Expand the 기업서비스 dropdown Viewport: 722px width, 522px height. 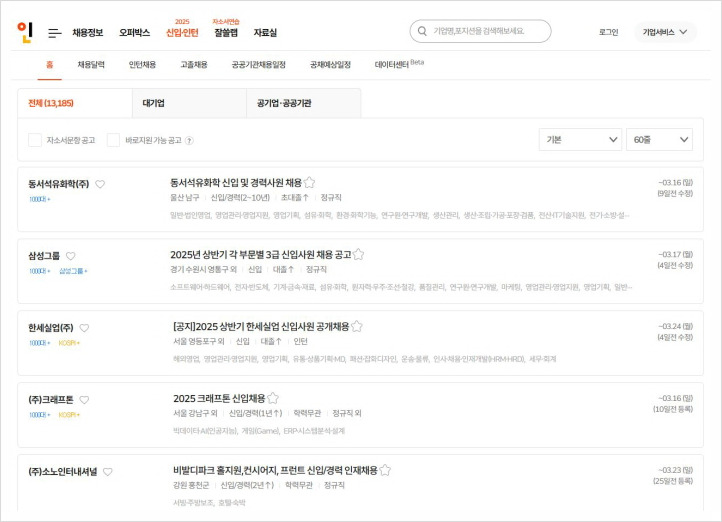point(665,32)
